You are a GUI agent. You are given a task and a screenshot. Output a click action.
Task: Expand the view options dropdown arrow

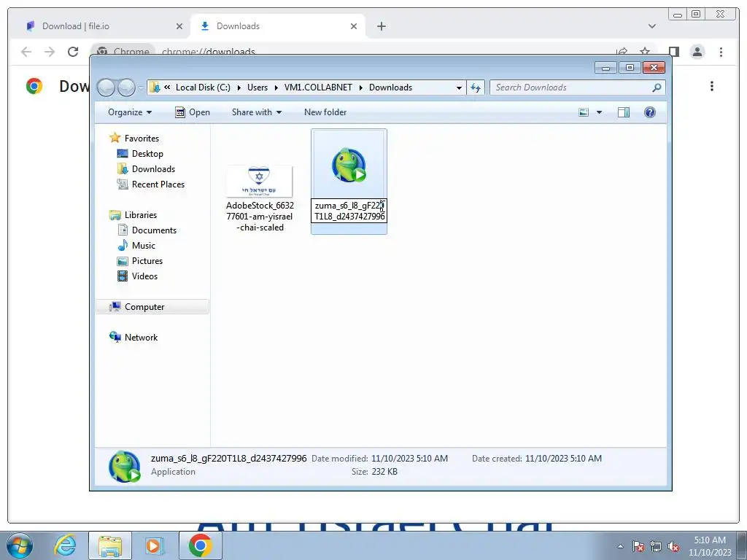(x=600, y=112)
